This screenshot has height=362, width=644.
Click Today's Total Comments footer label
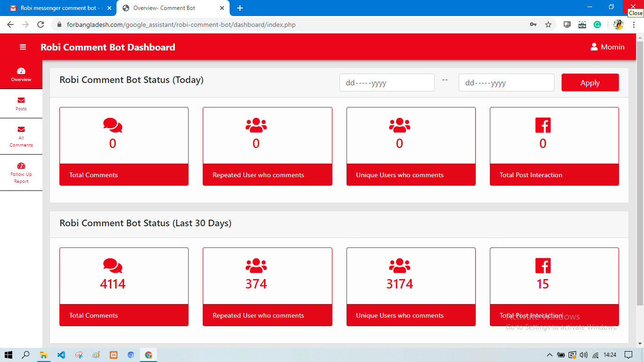(x=93, y=175)
